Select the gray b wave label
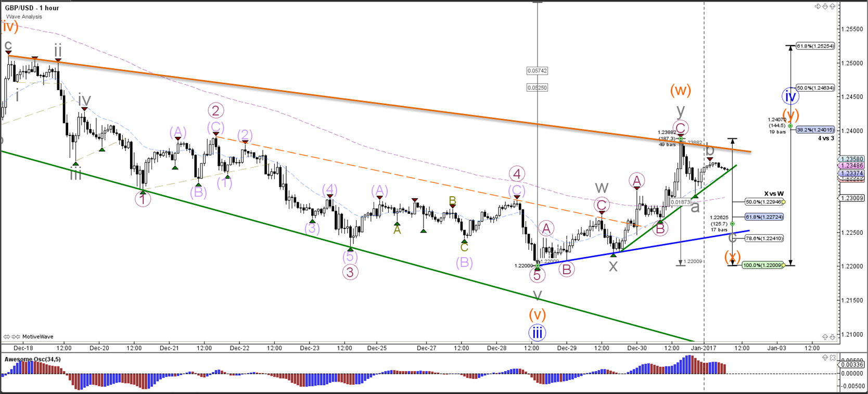Image resolution: width=868 pixels, height=394 pixels. point(709,150)
